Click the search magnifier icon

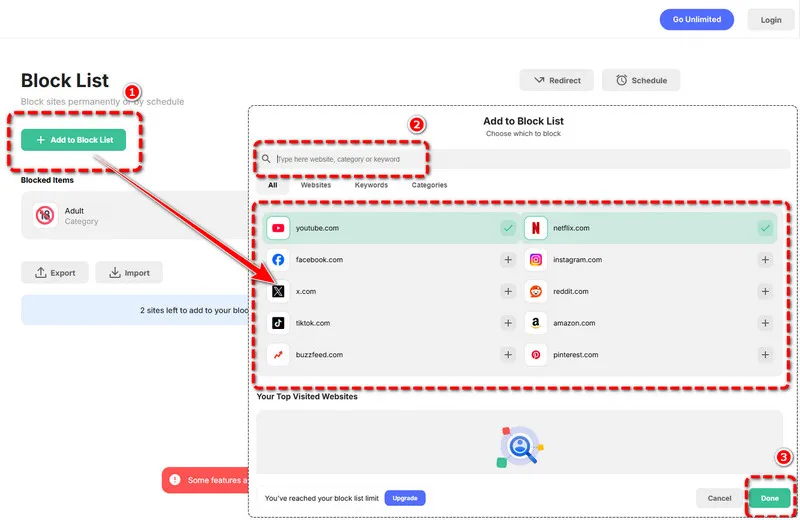coord(266,159)
